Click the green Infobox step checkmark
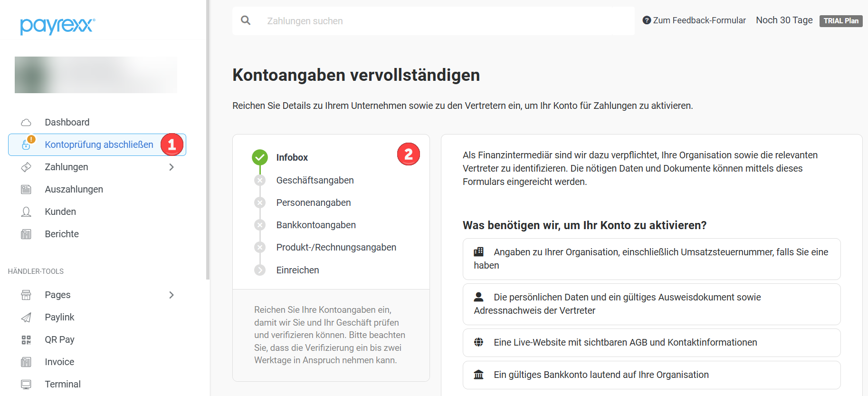This screenshot has width=868, height=396. tap(260, 157)
